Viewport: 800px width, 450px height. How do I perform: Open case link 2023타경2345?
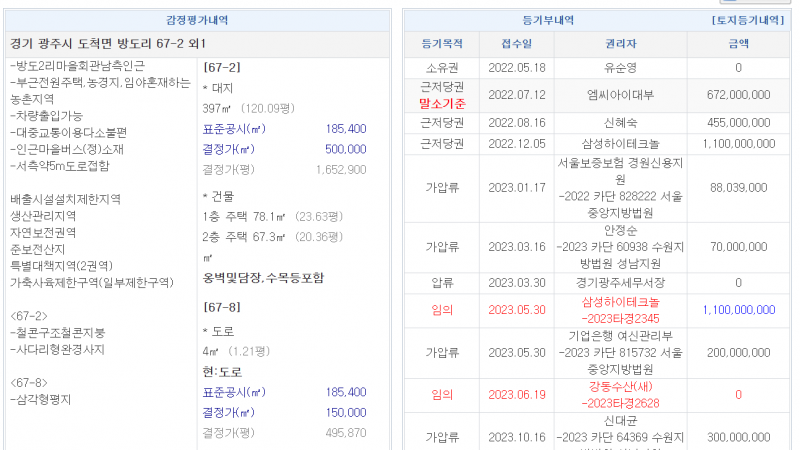[x=621, y=319]
